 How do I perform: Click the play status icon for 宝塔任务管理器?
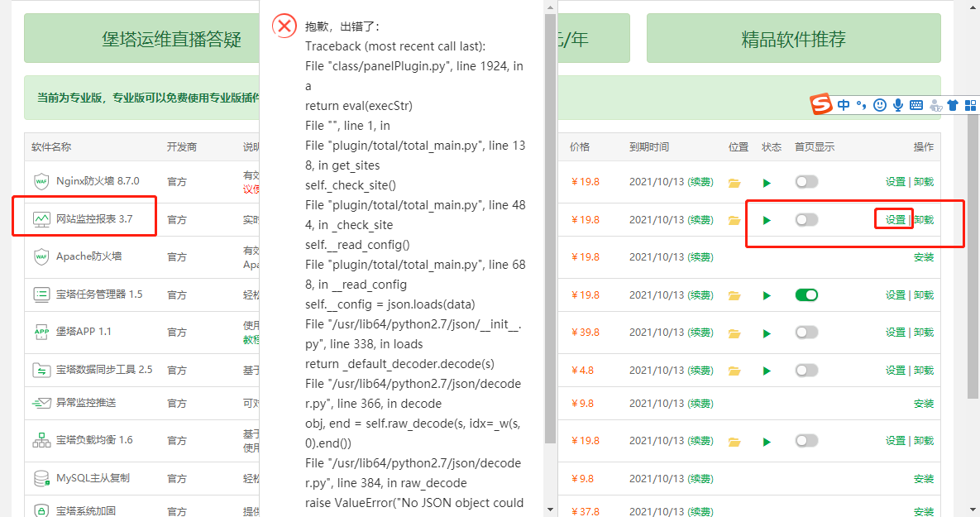[767, 295]
